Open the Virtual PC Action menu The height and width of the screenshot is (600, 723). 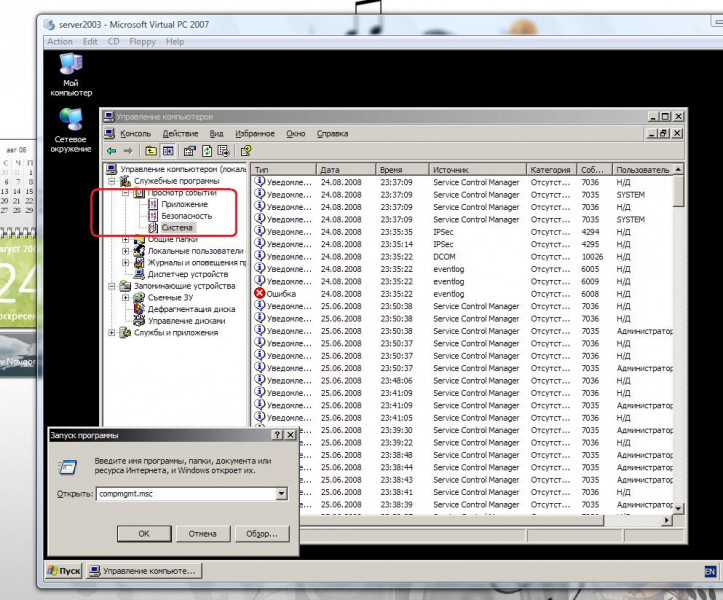point(60,42)
